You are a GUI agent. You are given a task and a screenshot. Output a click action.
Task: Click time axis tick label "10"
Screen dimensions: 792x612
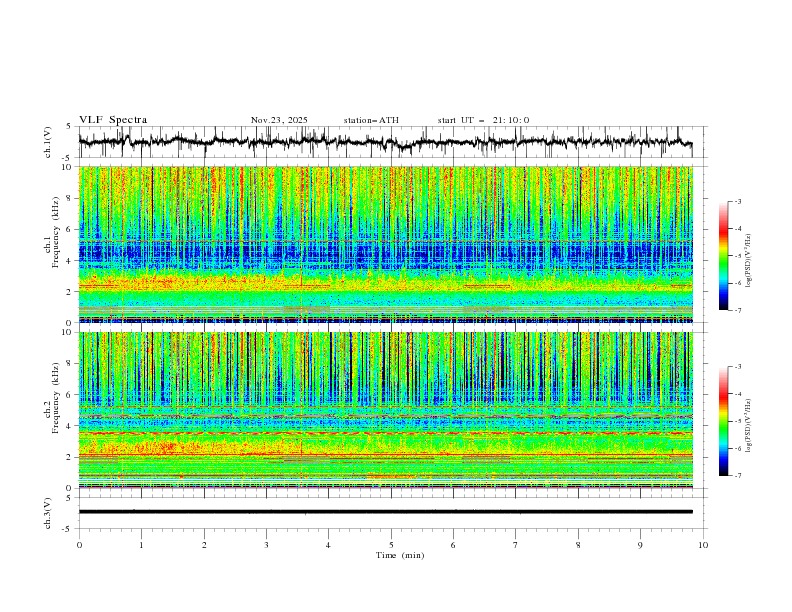(703, 545)
